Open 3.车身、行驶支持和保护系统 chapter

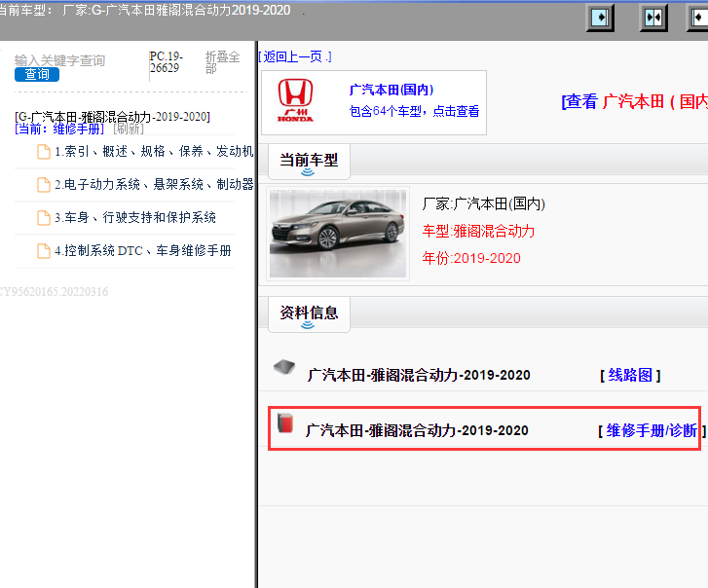[x=135, y=217]
